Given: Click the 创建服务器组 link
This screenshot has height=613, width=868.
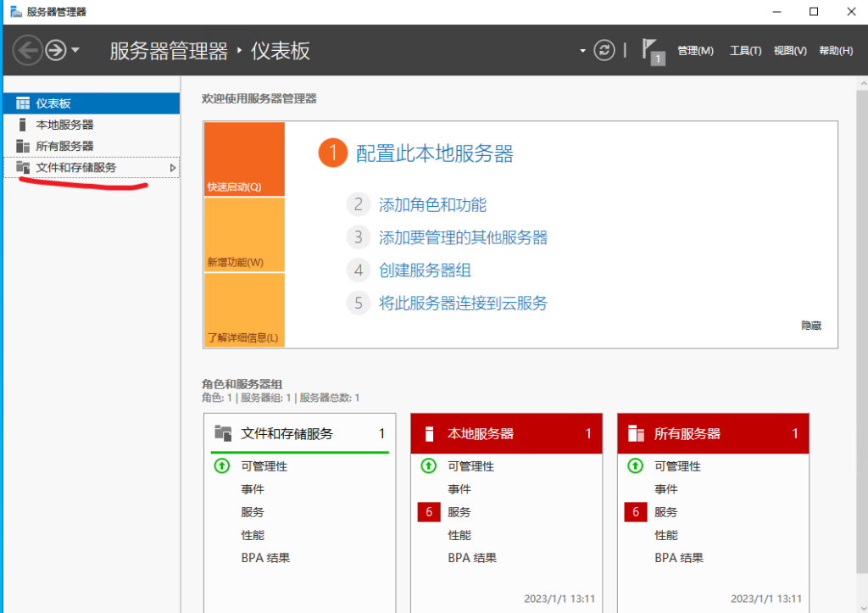Looking at the screenshot, I should (x=425, y=270).
